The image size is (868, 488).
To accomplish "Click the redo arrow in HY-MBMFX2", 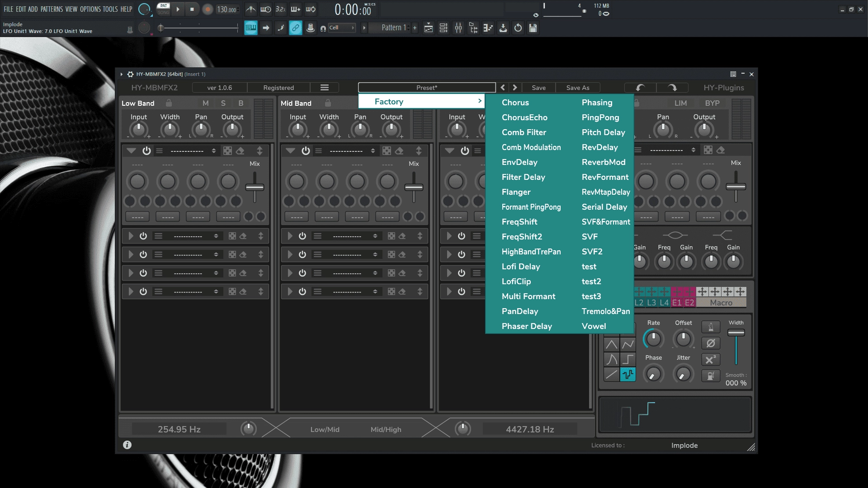I will (672, 88).
